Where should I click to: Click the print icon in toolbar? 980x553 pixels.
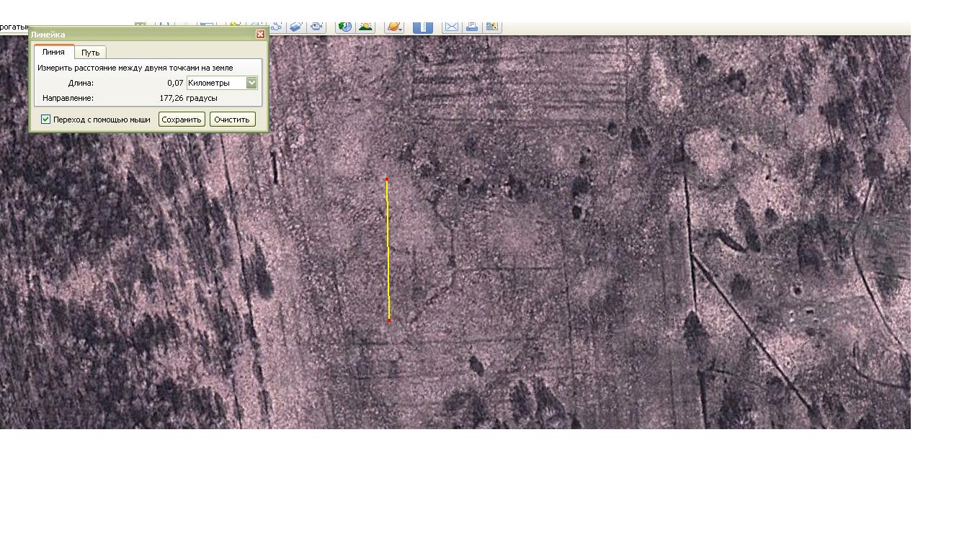point(472,27)
